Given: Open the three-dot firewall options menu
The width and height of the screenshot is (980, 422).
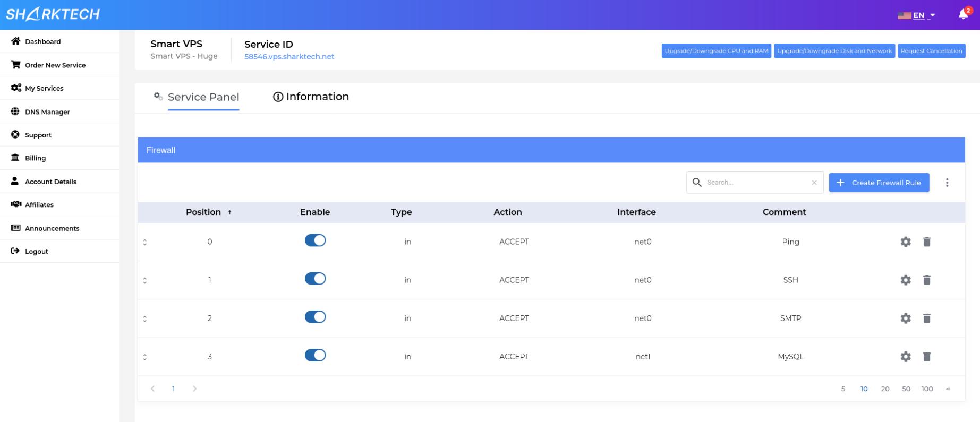Looking at the screenshot, I should coord(947,183).
